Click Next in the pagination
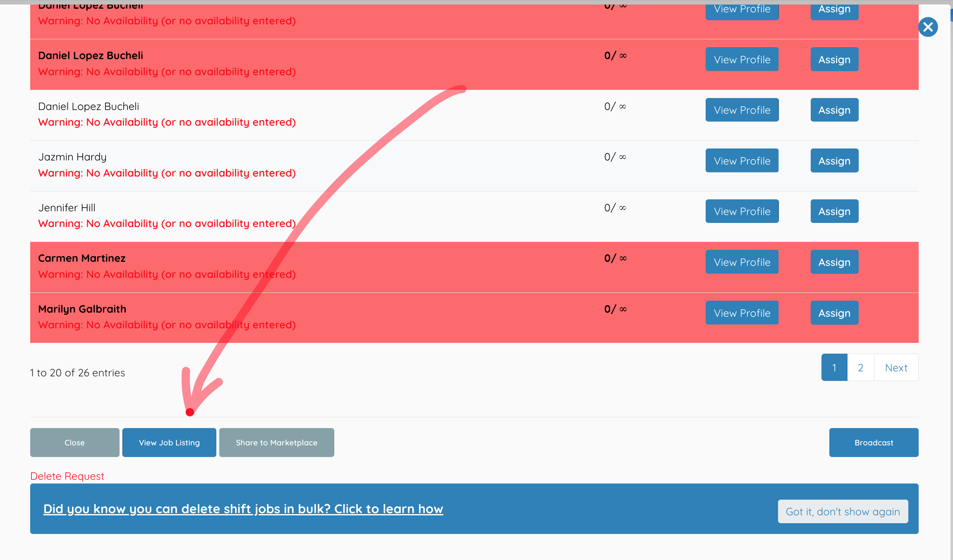 [896, 367]
